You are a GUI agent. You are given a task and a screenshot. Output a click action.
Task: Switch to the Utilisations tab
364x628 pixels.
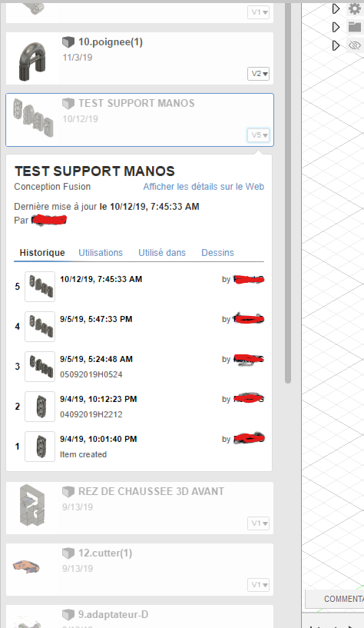coord(101,253)
